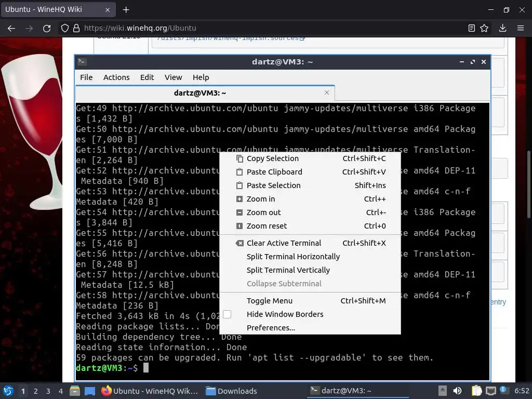Open Firefox downloads panel
Screen dimensions: 532x399
503,28
